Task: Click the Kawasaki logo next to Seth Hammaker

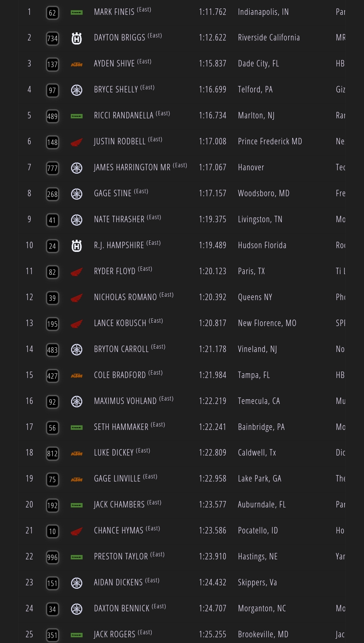Action: (x=77, y=428)
